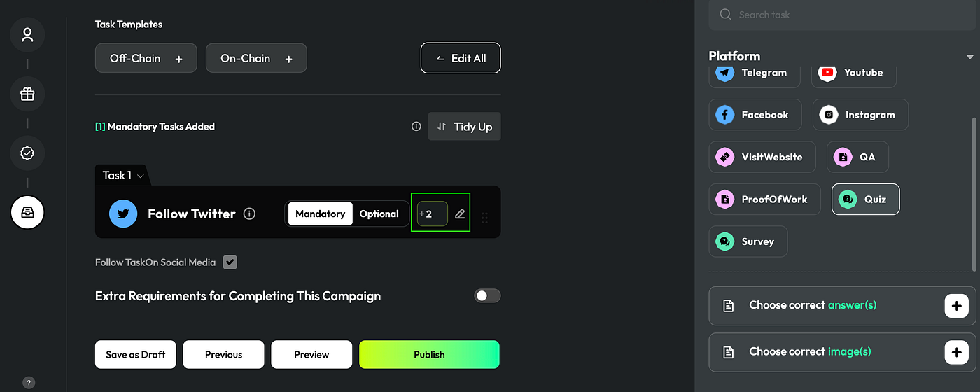This screenshot has height=392, width=980.
Task: Click the info icon next to Tidy Up
Action: pos(416,127)
